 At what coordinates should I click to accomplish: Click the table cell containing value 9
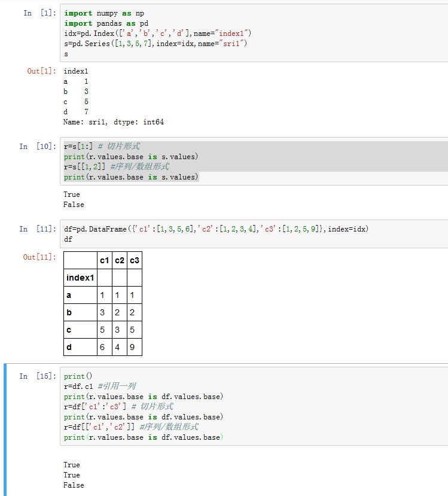[x=134, y=347]
